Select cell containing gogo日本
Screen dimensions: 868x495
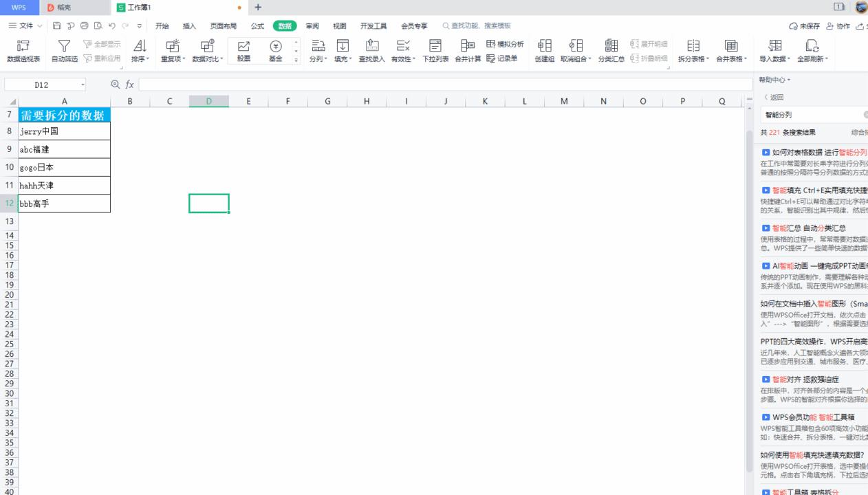tap(65, 168)
